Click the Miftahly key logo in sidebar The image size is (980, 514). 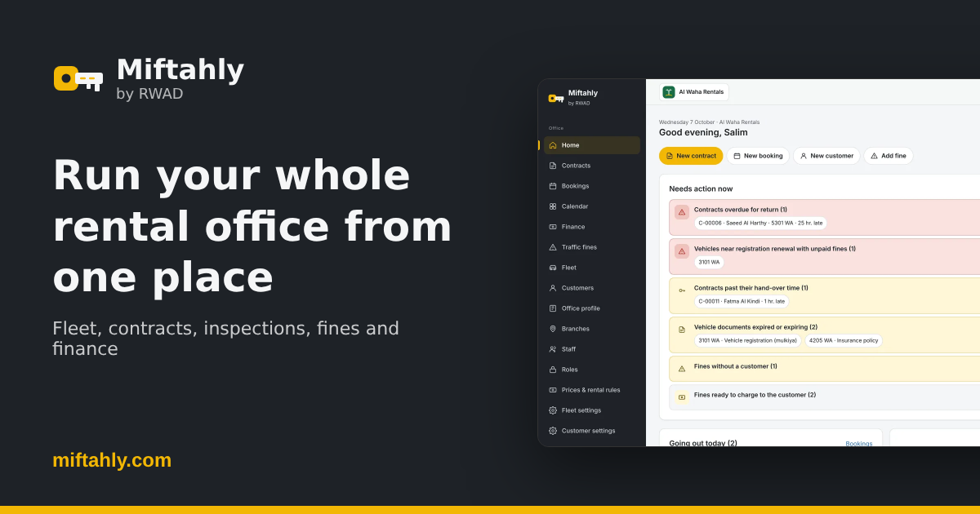point(556,98)
